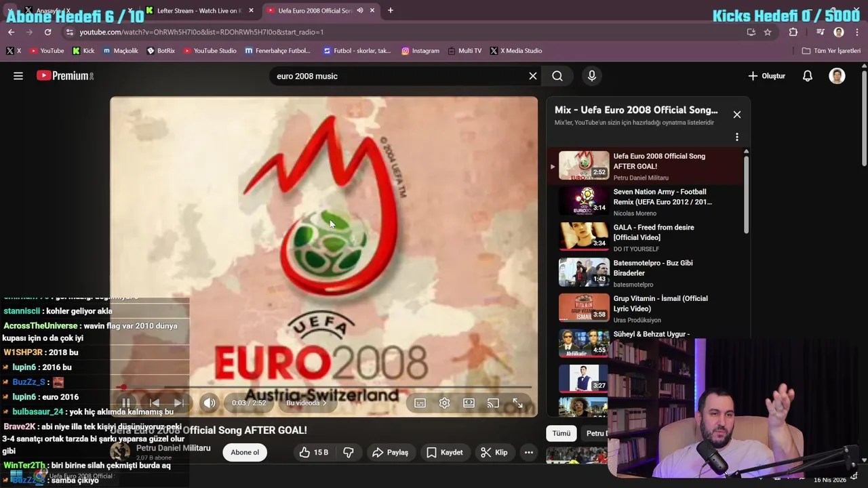Mute the video volume icon
Viewport: 868px width, 488px height.
pos(210,403)
